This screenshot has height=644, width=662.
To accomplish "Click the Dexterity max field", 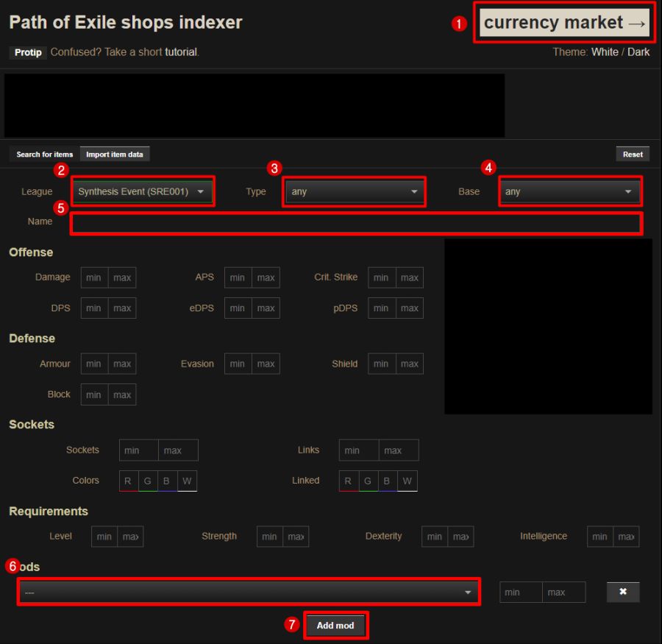I will coord(460,537).
